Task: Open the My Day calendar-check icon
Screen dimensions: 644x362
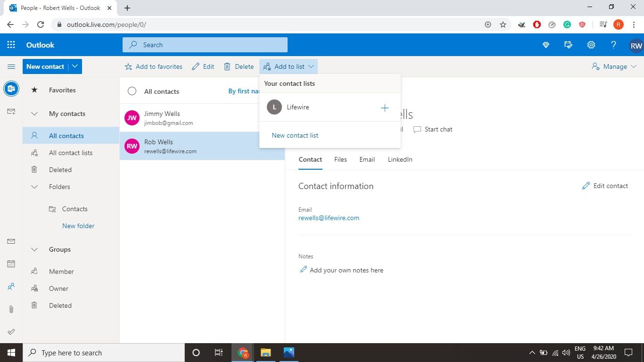Action: pos(568,45)
